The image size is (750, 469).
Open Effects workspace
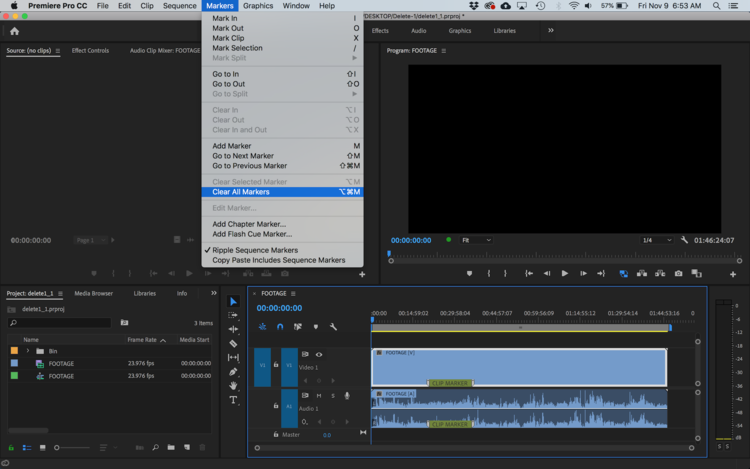380,31
